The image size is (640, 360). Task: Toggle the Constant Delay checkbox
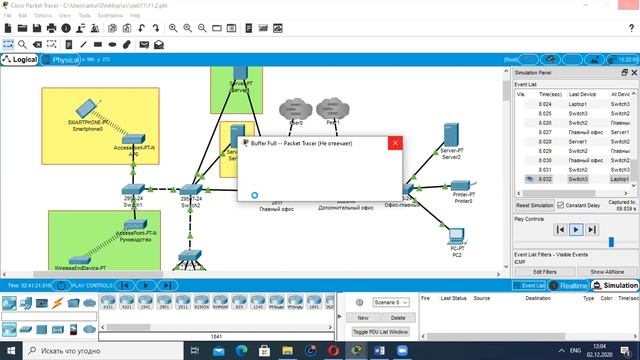[x=561, y=205]
